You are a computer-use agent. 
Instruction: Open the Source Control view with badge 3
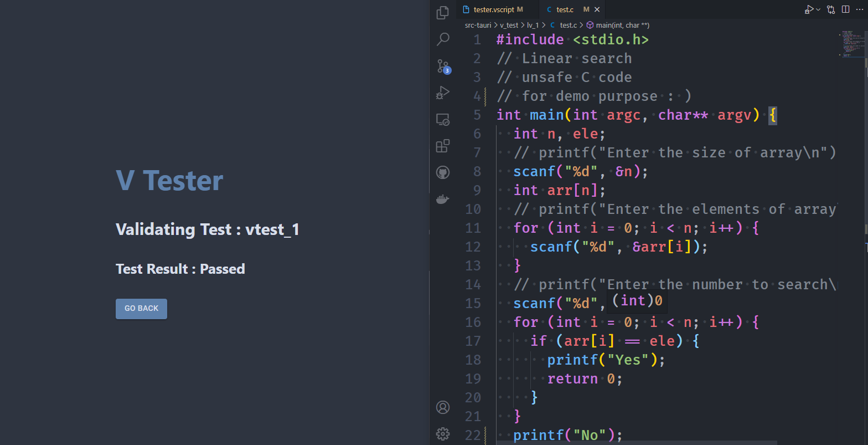pyautogui.click(x=443, y=66)
